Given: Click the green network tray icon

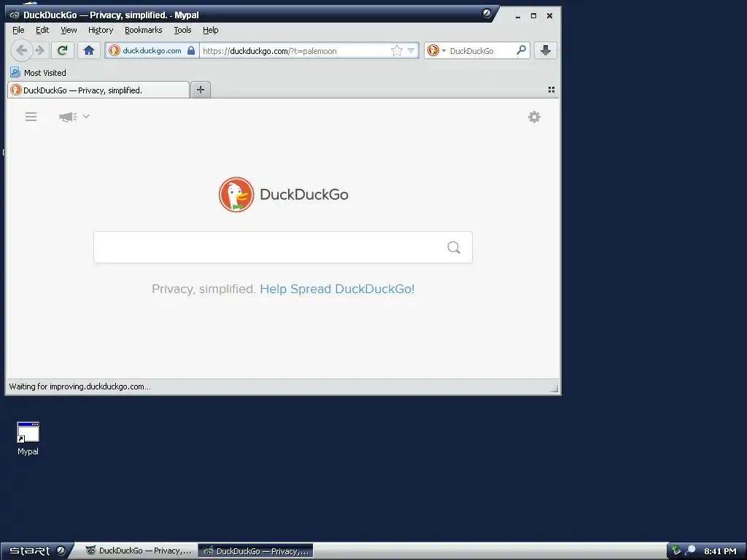Looking at the screenshot, I should 676,551.
